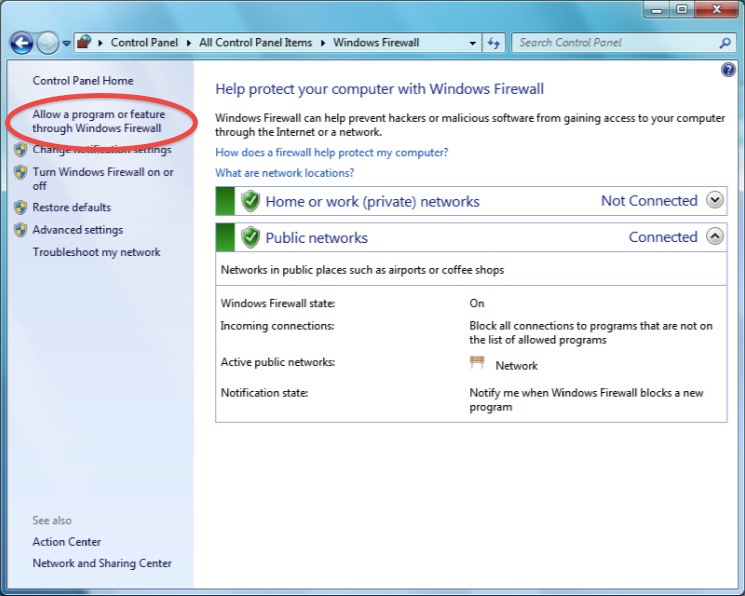Click Home or work (private) networks heading

[x=372, y=202]
